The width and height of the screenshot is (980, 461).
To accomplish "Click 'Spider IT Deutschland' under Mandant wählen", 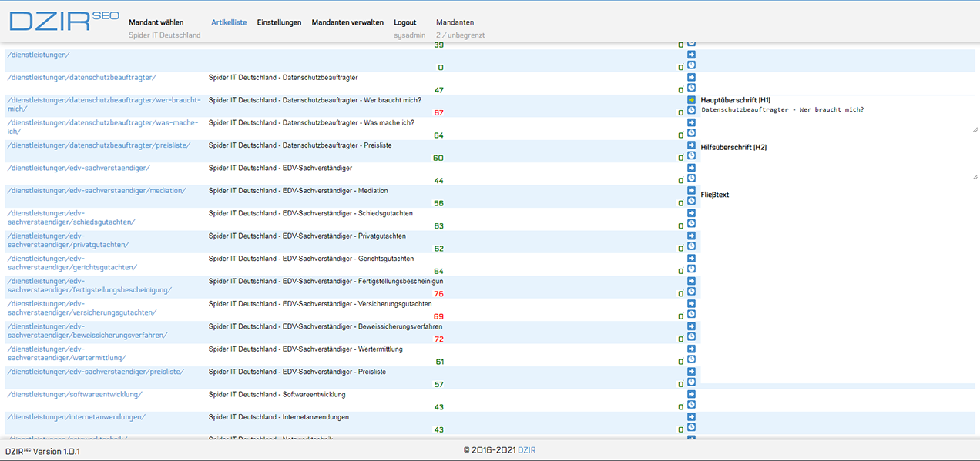I will [x=164, y=35].
